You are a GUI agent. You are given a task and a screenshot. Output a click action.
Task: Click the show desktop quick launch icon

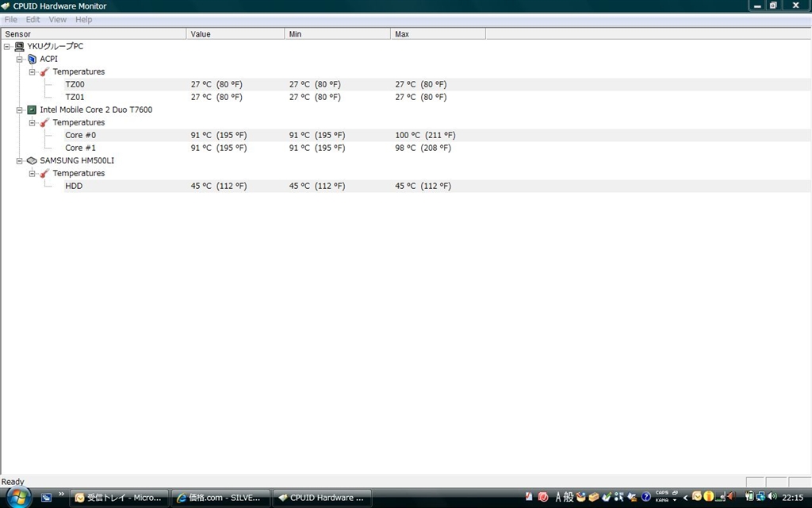click(47, 498)
